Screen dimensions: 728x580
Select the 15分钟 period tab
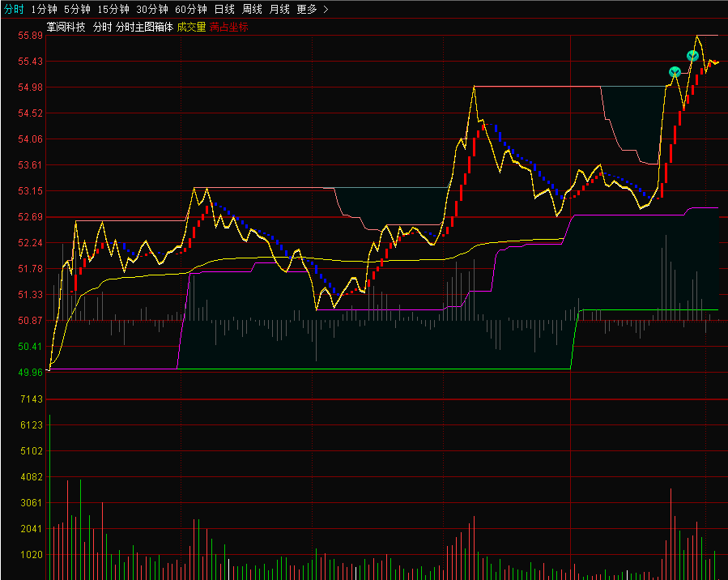click(x=113, y=9)
